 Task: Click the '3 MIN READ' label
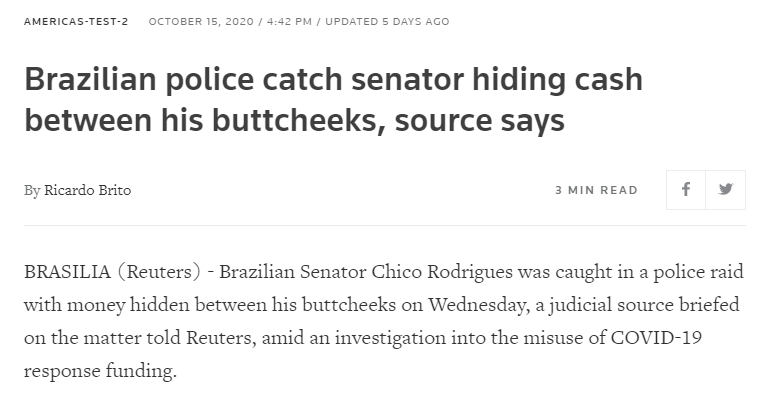point(596,190)
